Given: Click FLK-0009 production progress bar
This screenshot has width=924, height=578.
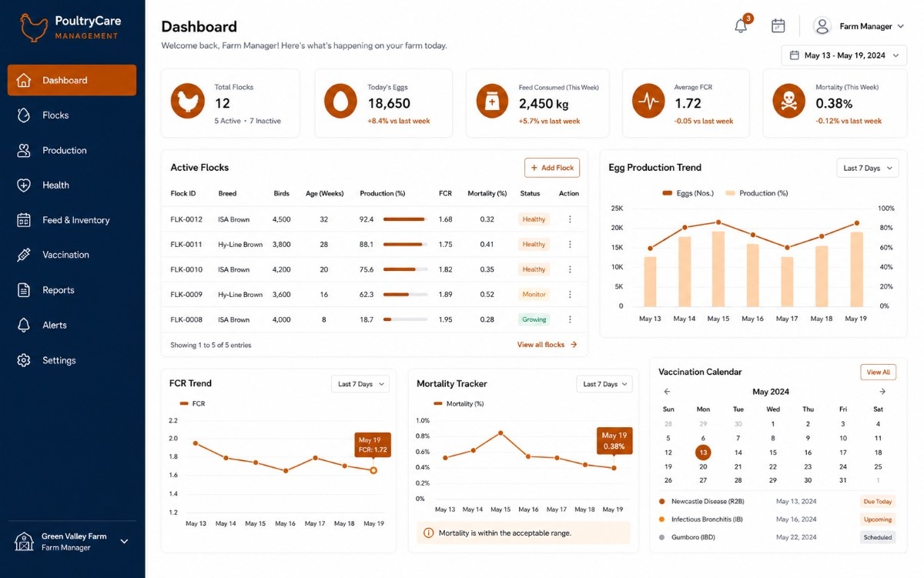Looking at the screenshot, I should click(406, 294).
